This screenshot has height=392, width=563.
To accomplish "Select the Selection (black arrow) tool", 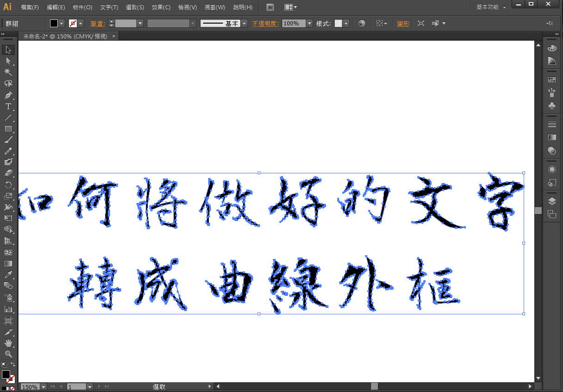I will (x=8, y=50).
